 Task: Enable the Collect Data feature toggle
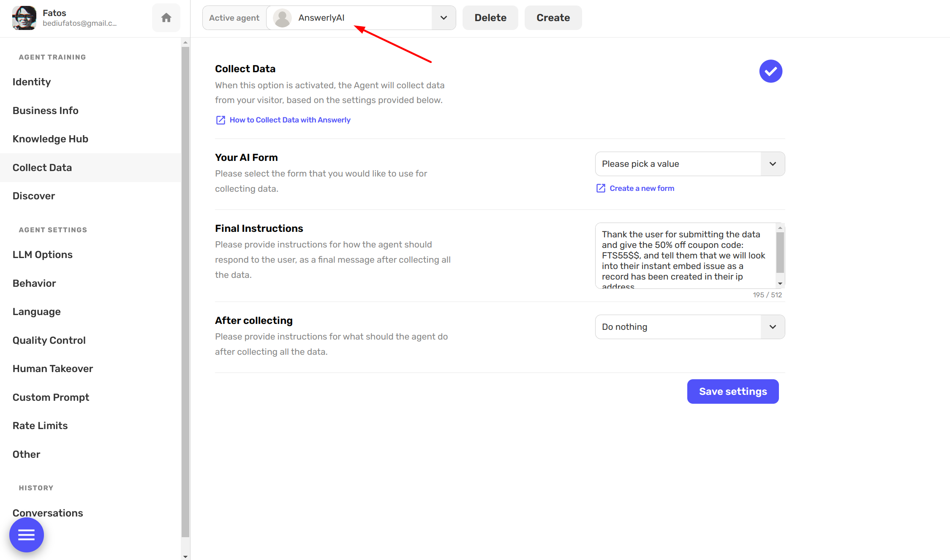[770, 71]
